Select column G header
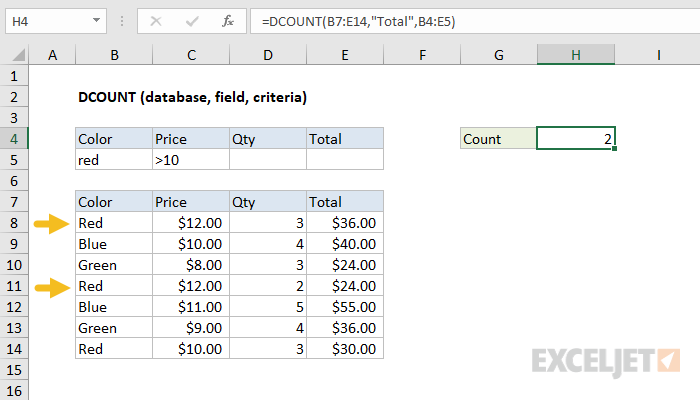The width and height of the screenshot is (700, 400). coord(499,55)
